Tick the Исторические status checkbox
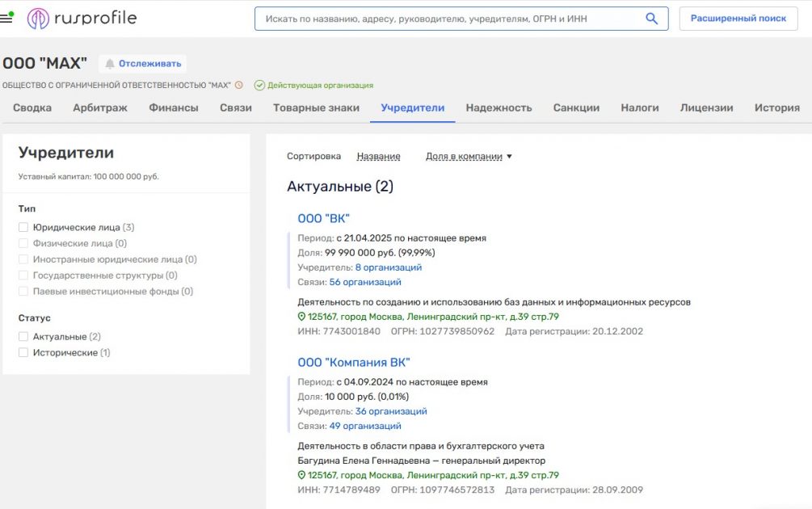 23,353
